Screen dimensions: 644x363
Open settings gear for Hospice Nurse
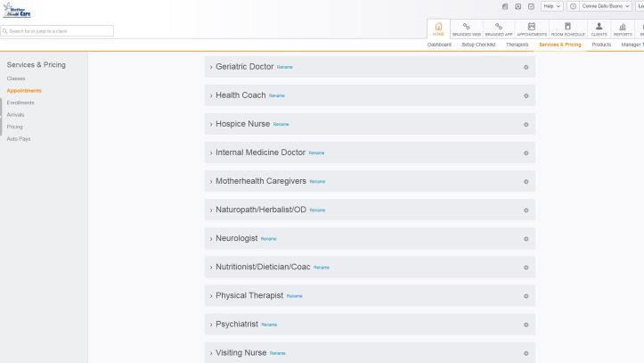(526, 124)
